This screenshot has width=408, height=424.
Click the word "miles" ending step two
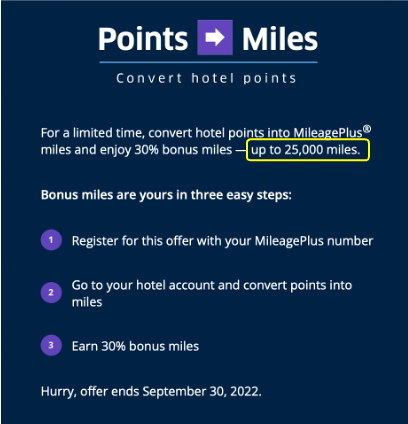[x=87, y=302]
